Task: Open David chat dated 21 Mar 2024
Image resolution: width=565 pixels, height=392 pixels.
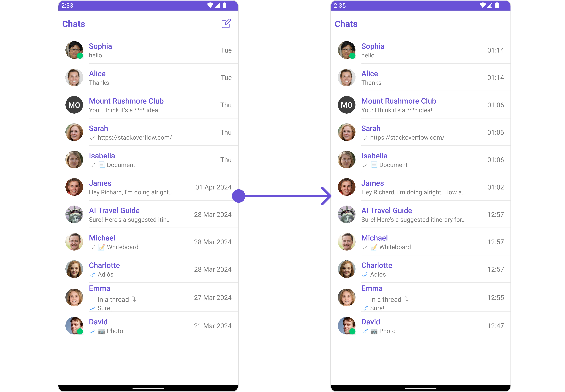Action: click(x=148, y=326)
